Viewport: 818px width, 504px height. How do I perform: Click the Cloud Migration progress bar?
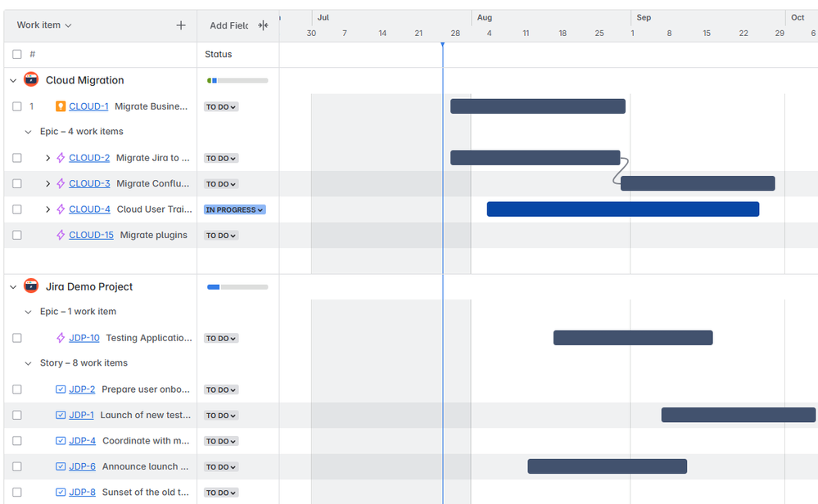[x=237, y=80]
